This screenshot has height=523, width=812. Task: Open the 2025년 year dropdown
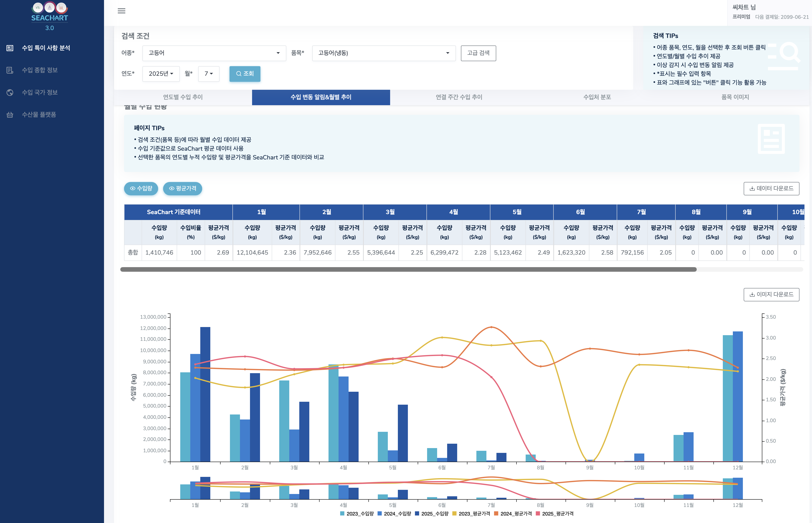161,74
